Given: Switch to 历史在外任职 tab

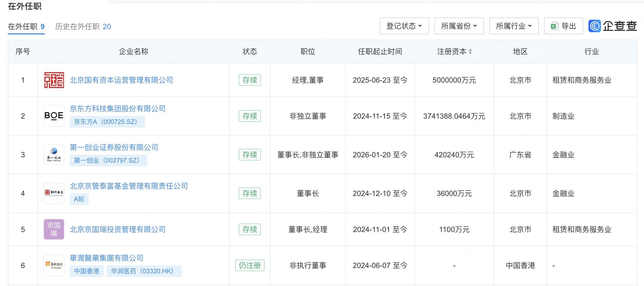Looking at the screenshot, I should coord(83,26).
